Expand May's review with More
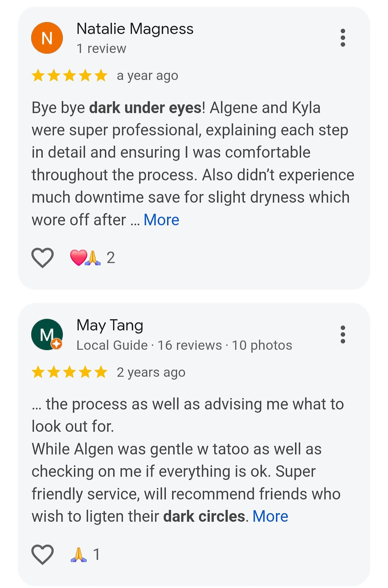 tap(270, 516)
